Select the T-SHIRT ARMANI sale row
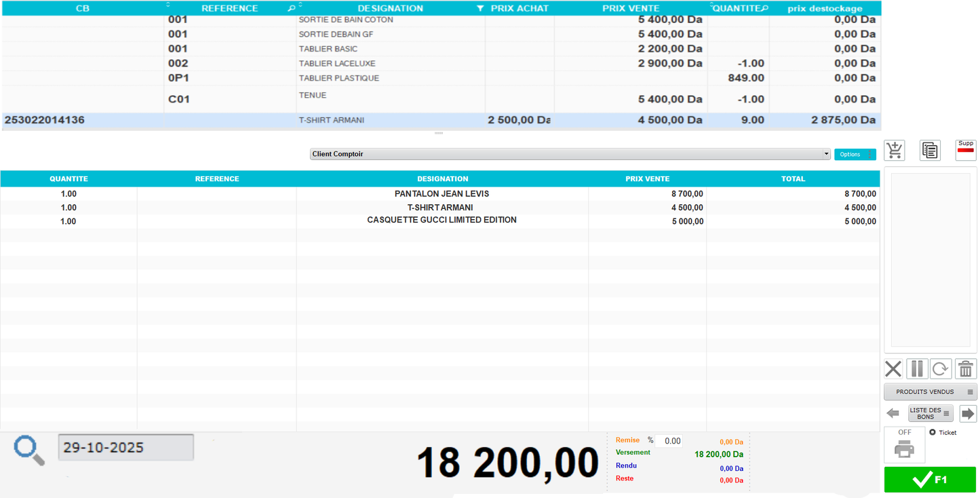Screen dimensions: 980x498 [441, 207]
